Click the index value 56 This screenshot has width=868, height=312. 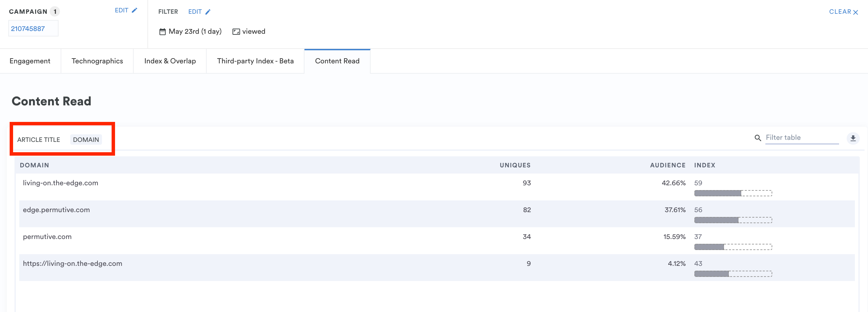coord(698,210)
